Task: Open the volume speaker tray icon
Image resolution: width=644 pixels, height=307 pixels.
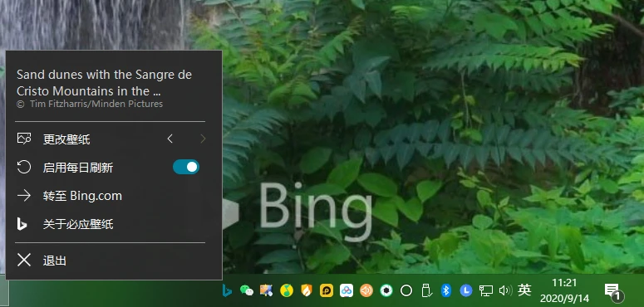Action: (505, 290)
